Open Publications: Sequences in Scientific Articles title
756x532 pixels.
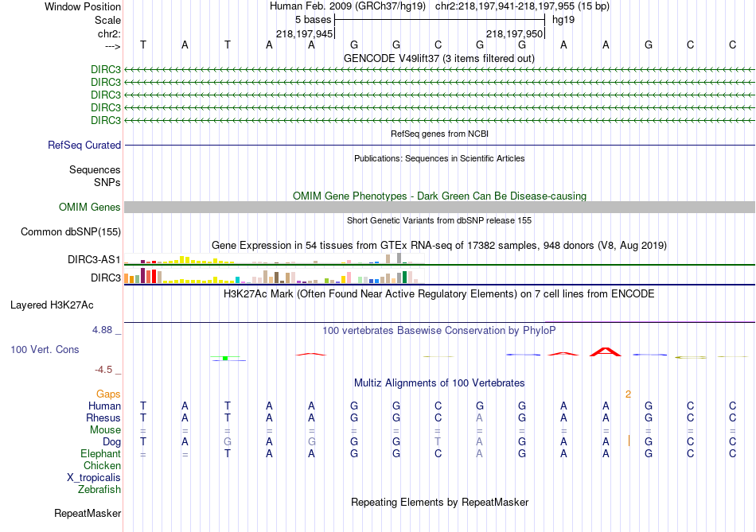(439, 158)
